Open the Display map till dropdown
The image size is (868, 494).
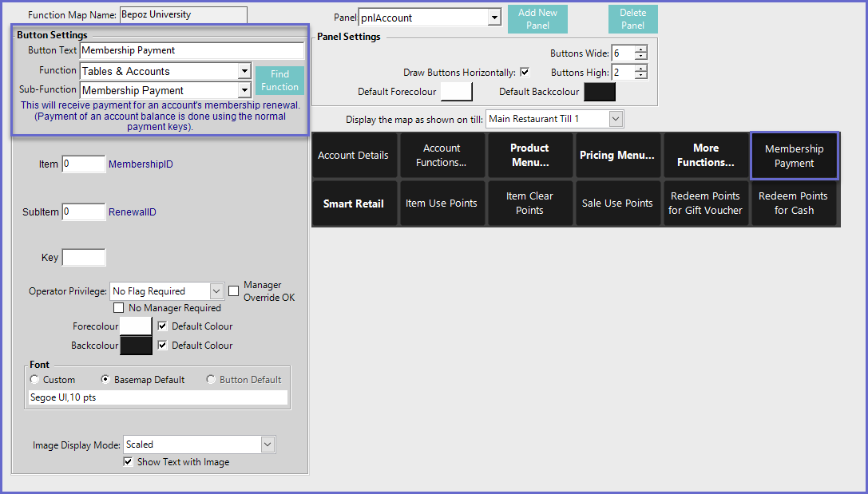(x=616, y=119)
